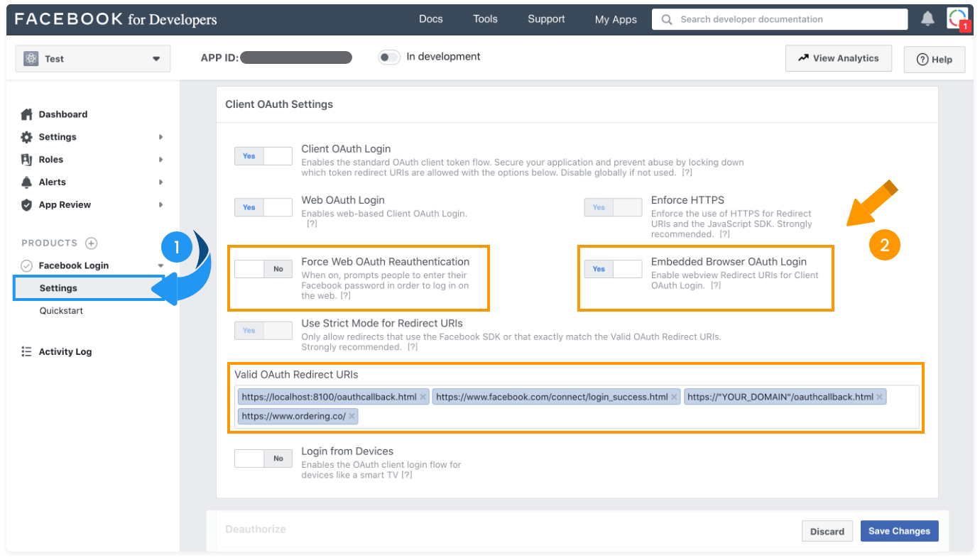980x560 pixels.
Task: Remove the www.ordering.co redirect URI
Action: click(x=352, y=416)
